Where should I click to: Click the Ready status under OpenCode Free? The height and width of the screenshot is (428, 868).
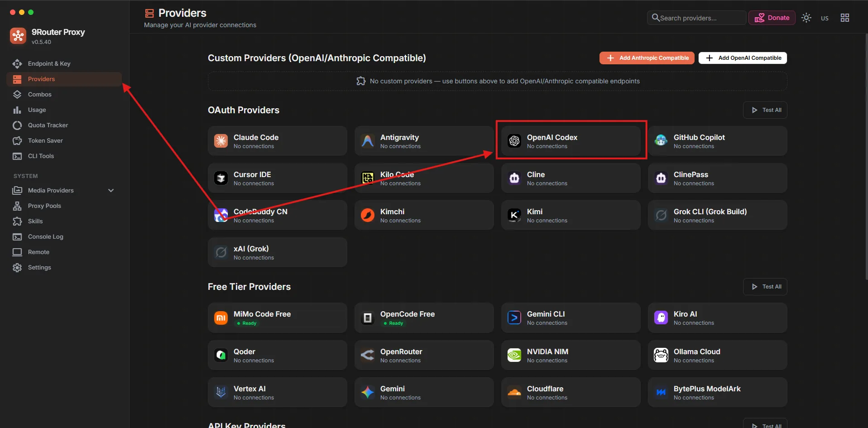[393, 323]
